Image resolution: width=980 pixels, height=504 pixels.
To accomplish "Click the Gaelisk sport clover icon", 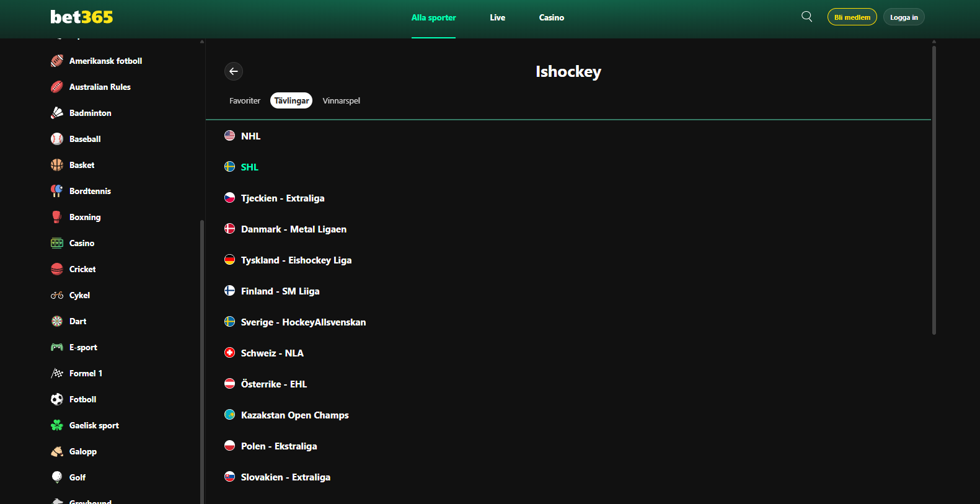I will coord(57,425).
